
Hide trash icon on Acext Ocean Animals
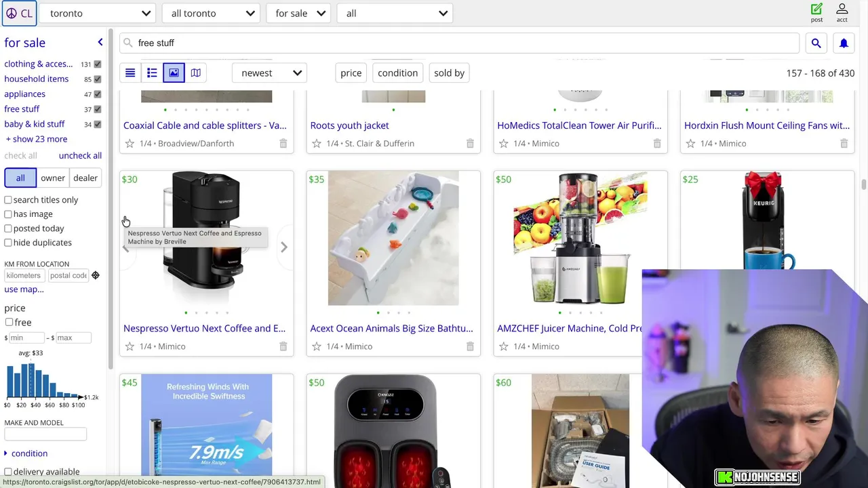[x=470, y=346]
